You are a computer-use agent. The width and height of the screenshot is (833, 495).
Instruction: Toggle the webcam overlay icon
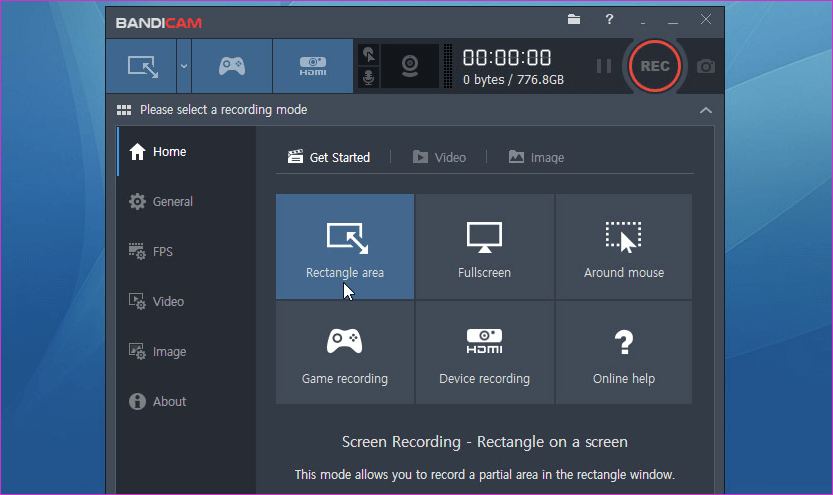[410, 66]
